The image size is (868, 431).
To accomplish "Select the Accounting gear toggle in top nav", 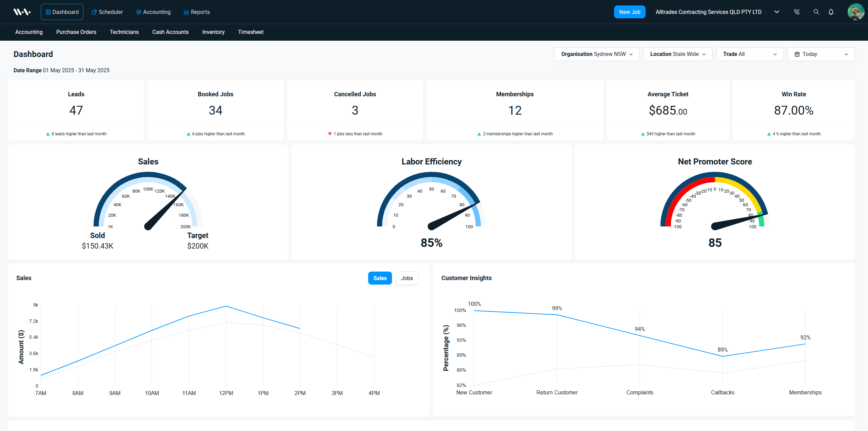I will pos(138,12).
